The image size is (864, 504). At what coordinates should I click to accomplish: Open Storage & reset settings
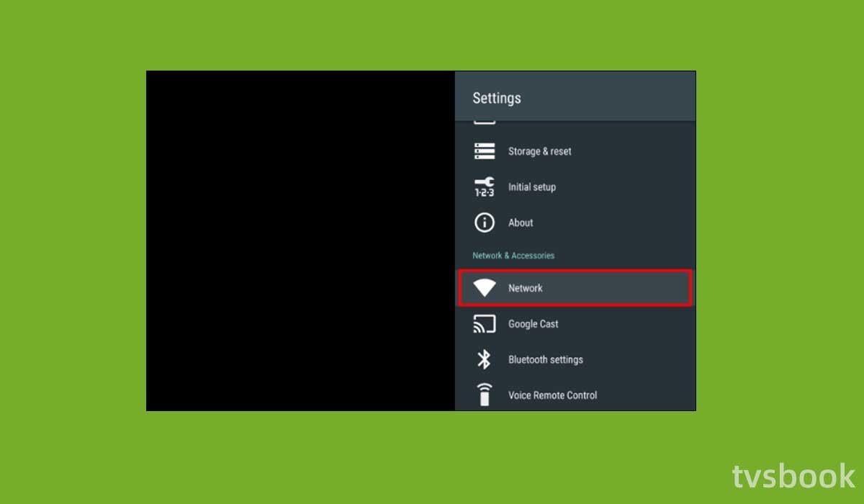(575, 151)
